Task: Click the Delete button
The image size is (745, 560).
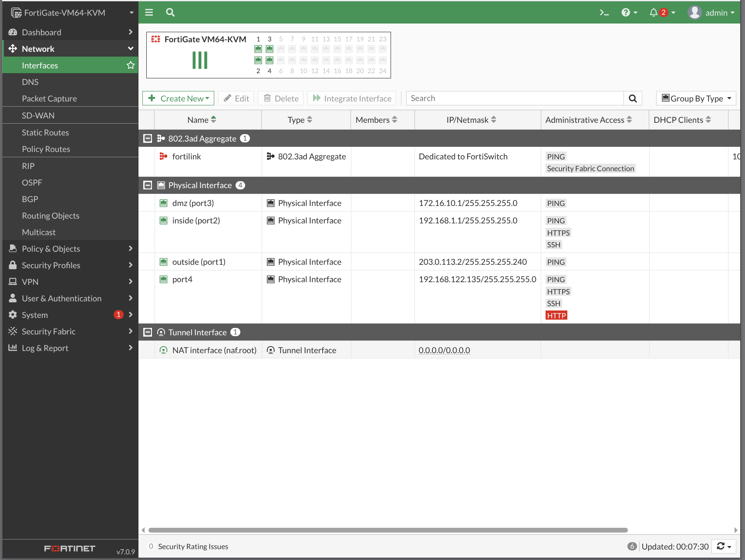Action: click(x=281, y=98)
